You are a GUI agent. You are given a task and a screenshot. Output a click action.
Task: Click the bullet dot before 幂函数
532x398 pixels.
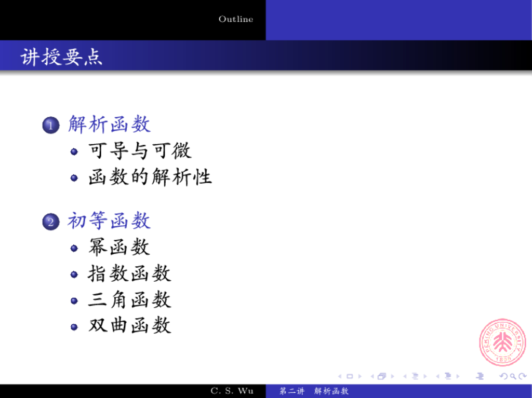click(74, 249)
